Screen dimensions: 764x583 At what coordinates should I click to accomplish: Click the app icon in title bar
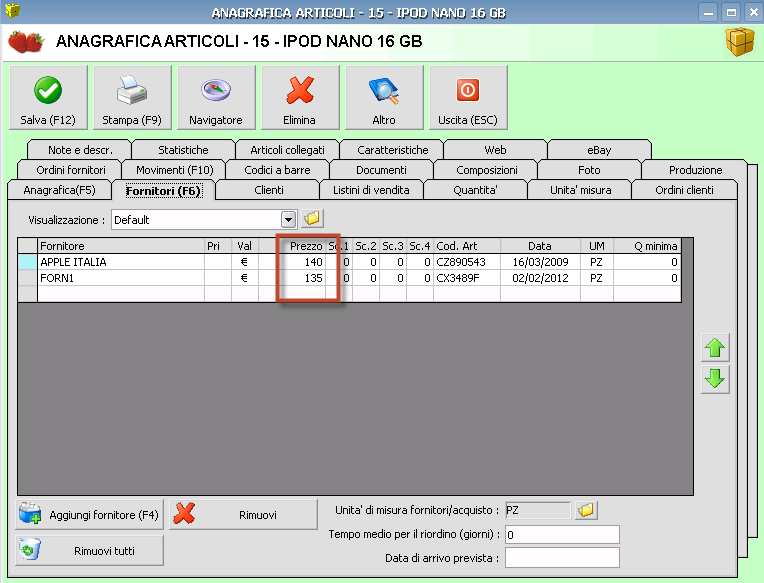tap(12, 10)
